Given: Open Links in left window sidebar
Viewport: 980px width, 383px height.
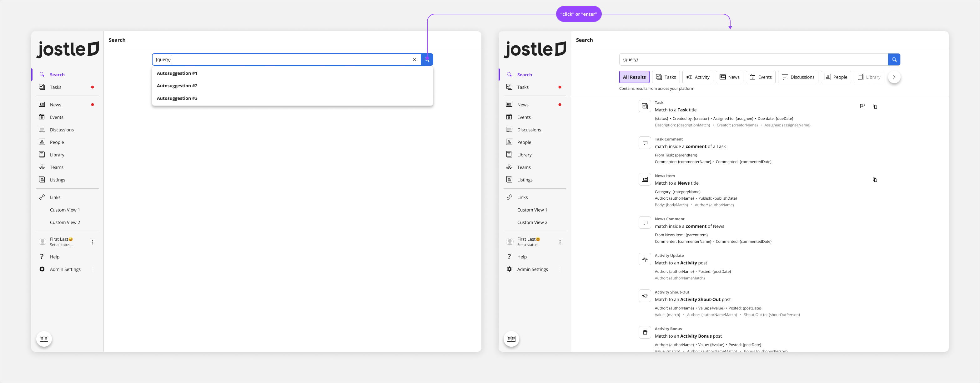Looking at the screenshot, I should (67, 197).
